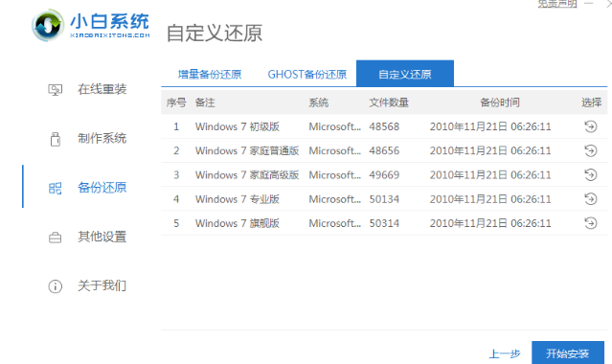Screen dimensions: 612x364
Task: Click the 备份还原 grid icon
Action: (x=55, y=188)
